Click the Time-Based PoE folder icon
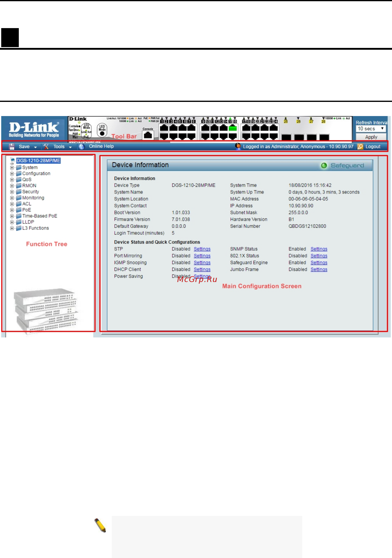This screenshot has width=392, height=558. 19,216
